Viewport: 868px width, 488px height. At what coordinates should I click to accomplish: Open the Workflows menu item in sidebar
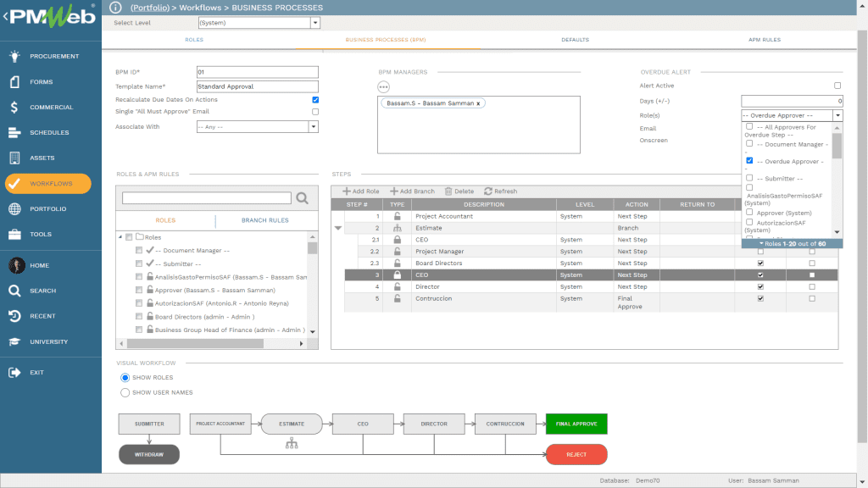click(x=48, y=183)
